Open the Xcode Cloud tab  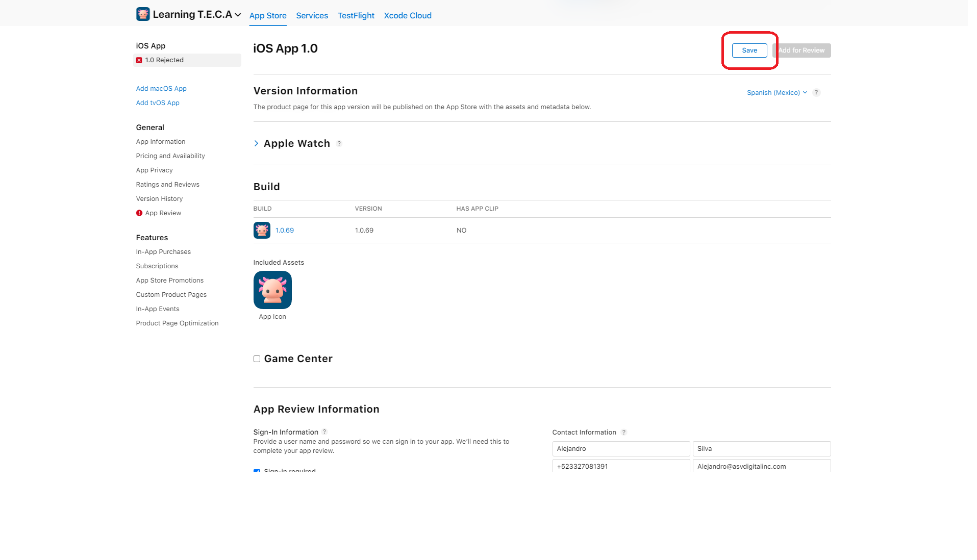pyautogui.click(x=407, y=16)
